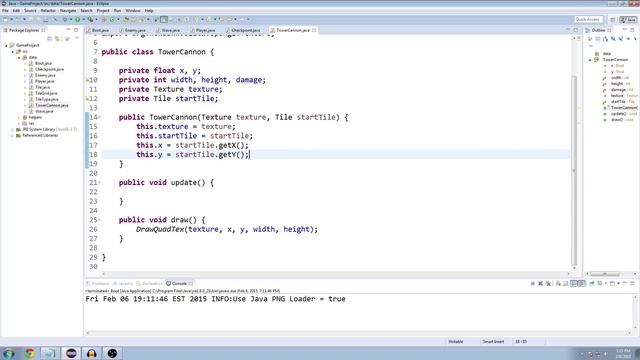Switch to the Boot.java editor tab
Screen dimensions: 640x360
(98, 30)
